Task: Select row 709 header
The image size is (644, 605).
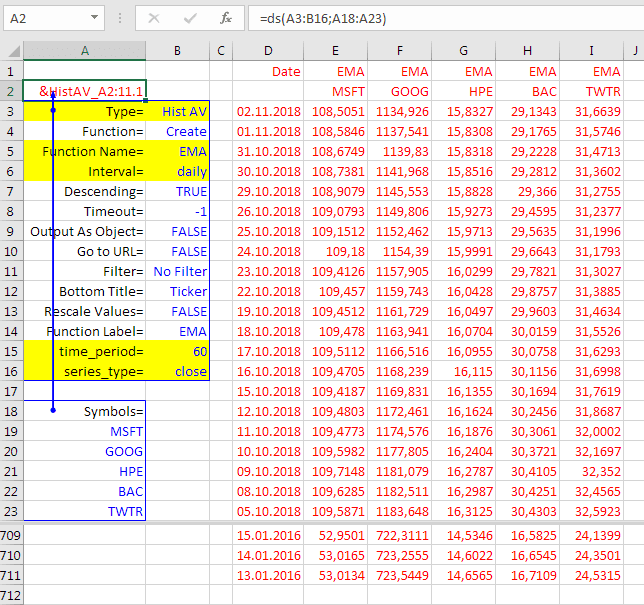Action: 12,535
